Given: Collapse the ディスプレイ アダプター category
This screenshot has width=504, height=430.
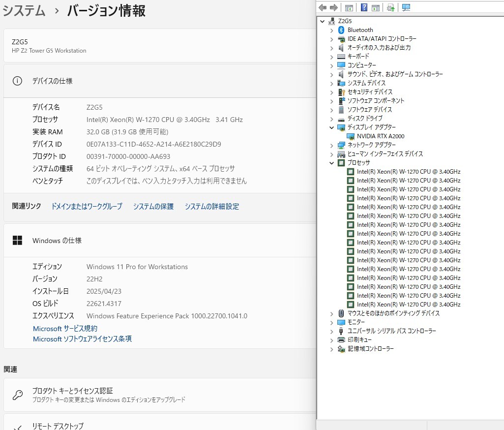Looking at the screenshot, I should (x=332, y=127).
